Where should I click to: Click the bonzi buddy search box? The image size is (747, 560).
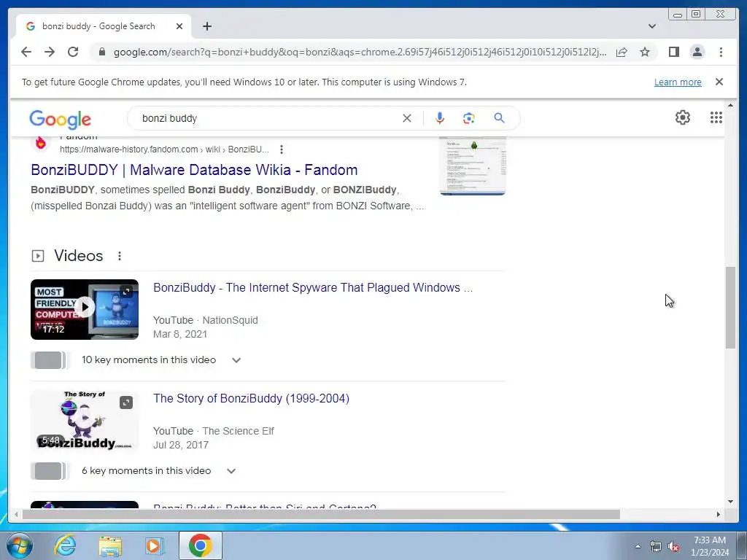(x=267, y=118)
